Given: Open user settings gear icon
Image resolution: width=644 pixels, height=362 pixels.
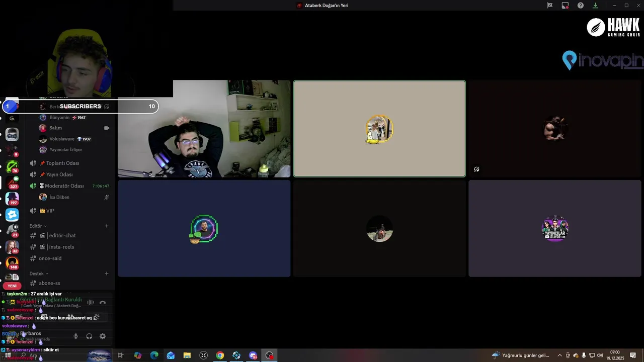Looking at the screenshot, I should pyautogui.click(x=103, y=336).
